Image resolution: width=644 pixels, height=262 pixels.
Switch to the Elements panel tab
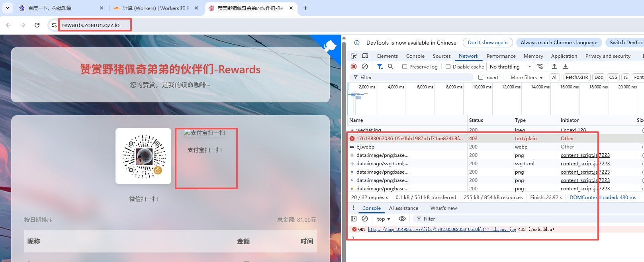(x=387, y=56)
